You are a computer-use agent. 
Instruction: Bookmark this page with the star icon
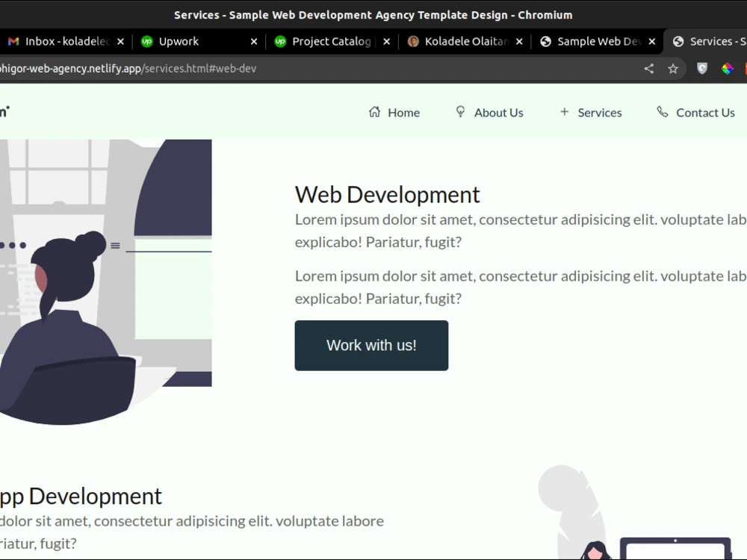pyautogui.click(x=673, y=69)
